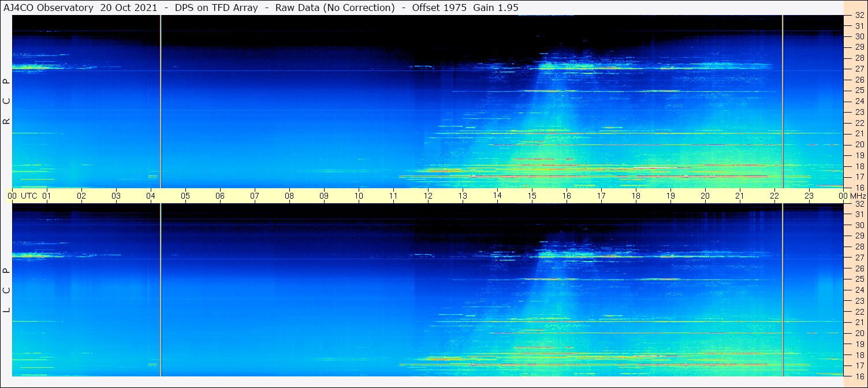Click the 07 hour tick label
The image size is (868, 388).
(x=255, y=196)
